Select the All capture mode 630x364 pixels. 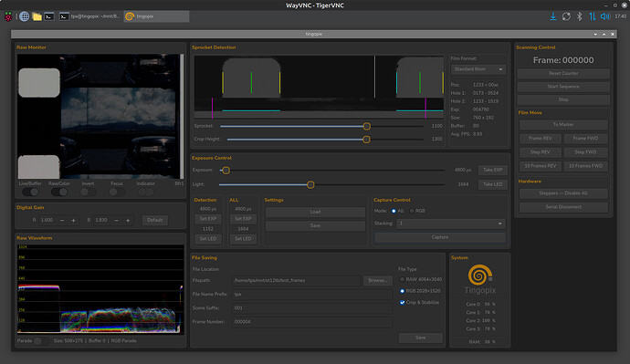[394, 211]
